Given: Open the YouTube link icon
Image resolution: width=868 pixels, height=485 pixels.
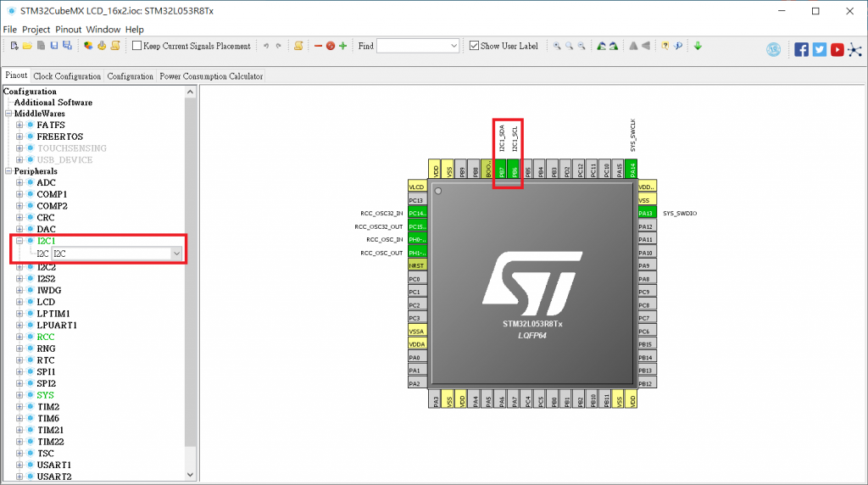Looking at the screenshot, I should click(x=837, y=49).
